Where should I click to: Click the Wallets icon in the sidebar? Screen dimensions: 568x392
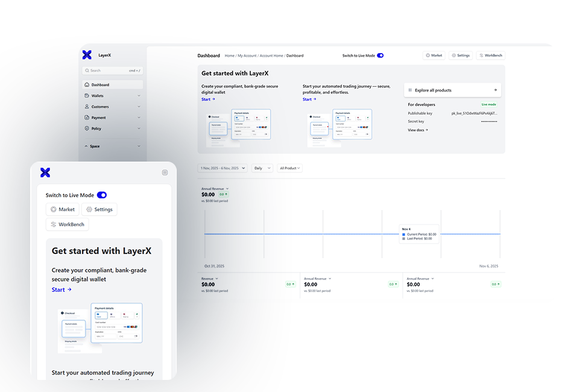click(87, 96)
